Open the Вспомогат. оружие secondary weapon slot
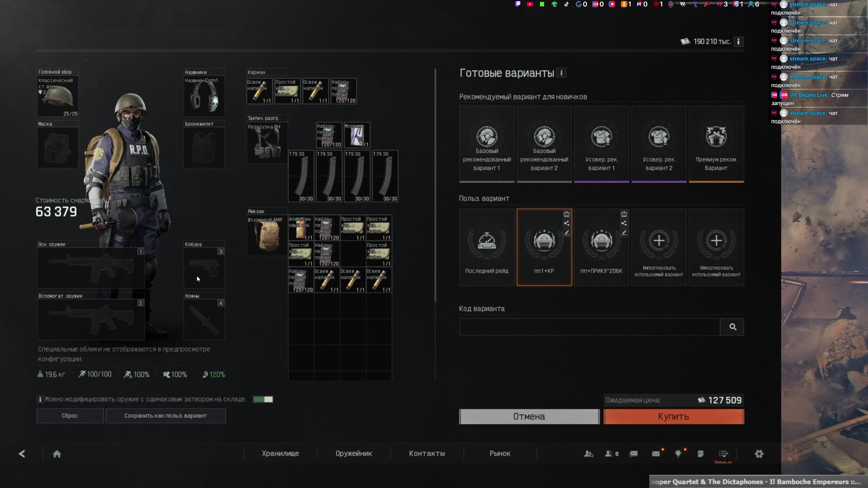The width and height of the screenshot is (868, 488). [91, 320]
